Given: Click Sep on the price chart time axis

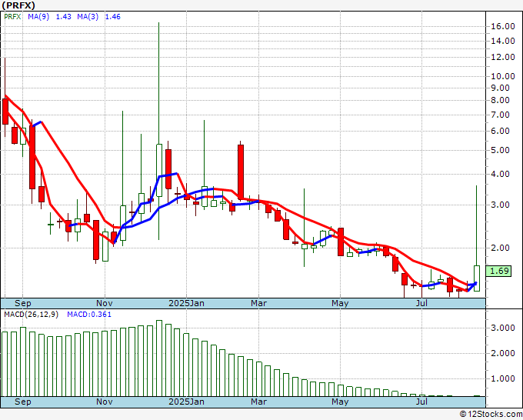Looking at the screenshot, I should pos(23,304).
